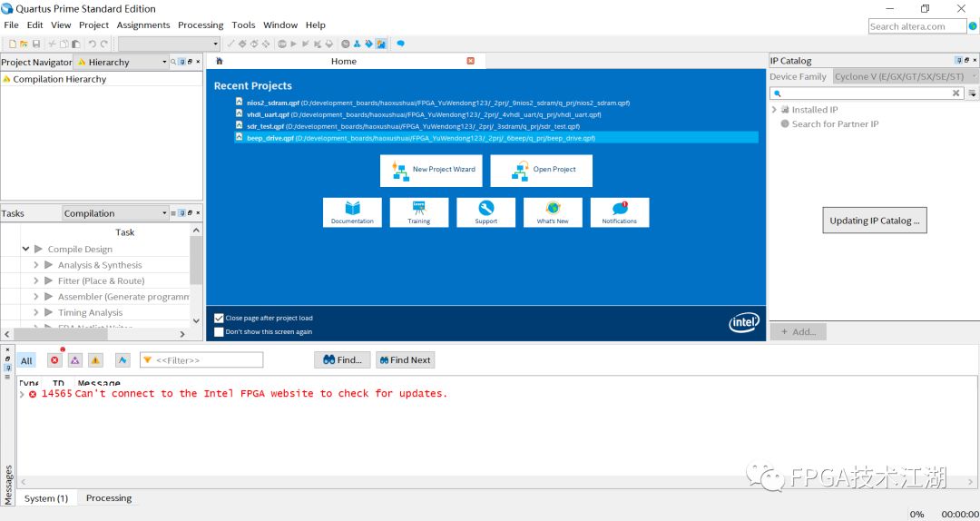Open the Assignments menu
The width and height of the screenshot is (980, 521).
[x=143, y=25]
